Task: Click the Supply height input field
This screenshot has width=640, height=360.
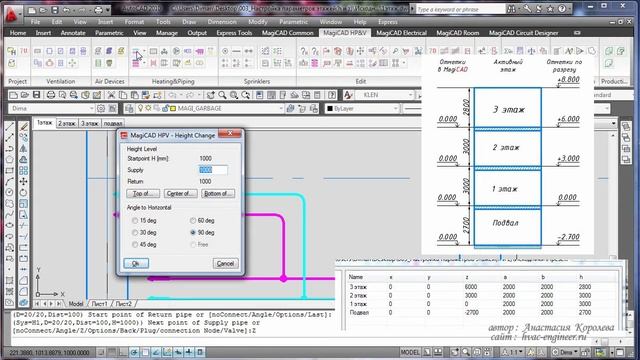Action: [213, 170]
